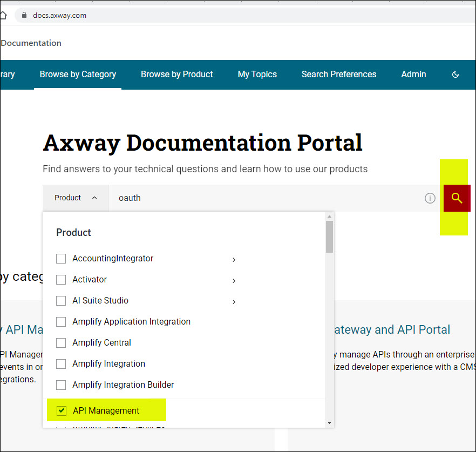
Task: Click the address bar padlock icon
Action: 23,15
